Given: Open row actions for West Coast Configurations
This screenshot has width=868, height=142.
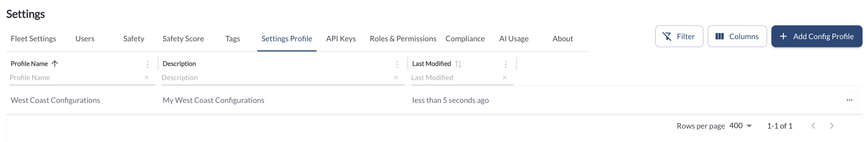Looking at the screenshot, I should (x=850, y=100).
